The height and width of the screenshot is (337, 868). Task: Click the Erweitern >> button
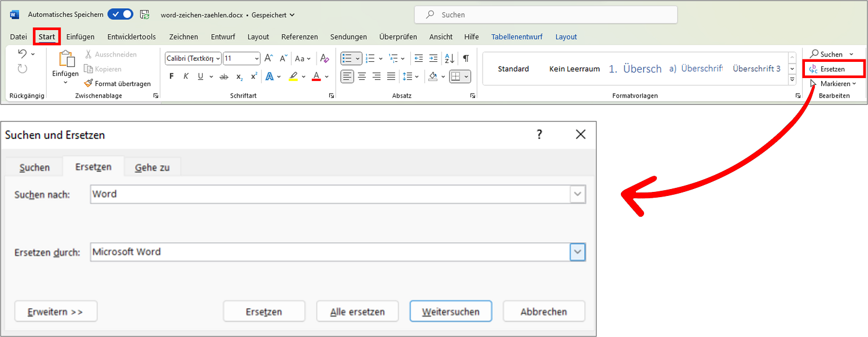pyautogui.click(x=56, y=312)
